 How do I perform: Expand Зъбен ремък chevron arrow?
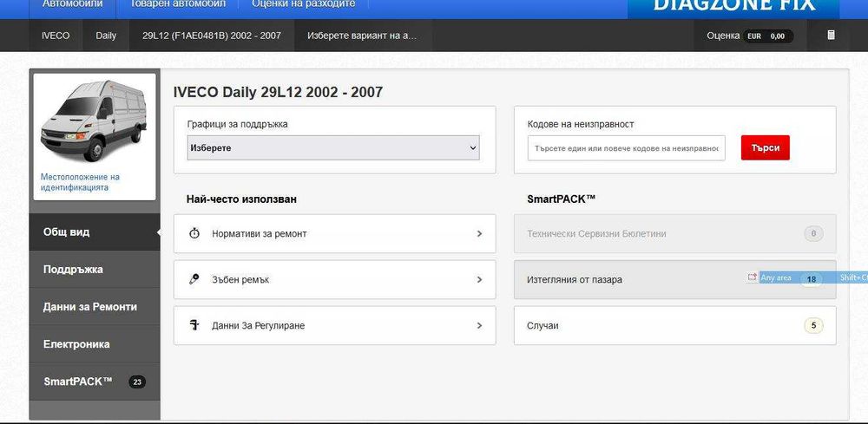tap(479, 280)
